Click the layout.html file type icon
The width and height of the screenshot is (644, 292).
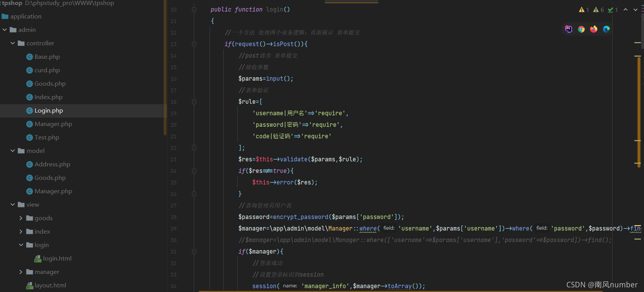coord(30,285)
